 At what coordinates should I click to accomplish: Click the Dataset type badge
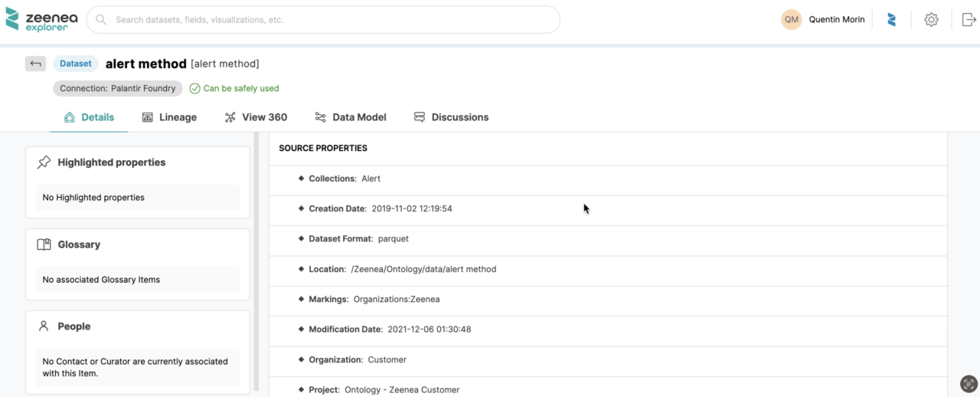point(75,64)
